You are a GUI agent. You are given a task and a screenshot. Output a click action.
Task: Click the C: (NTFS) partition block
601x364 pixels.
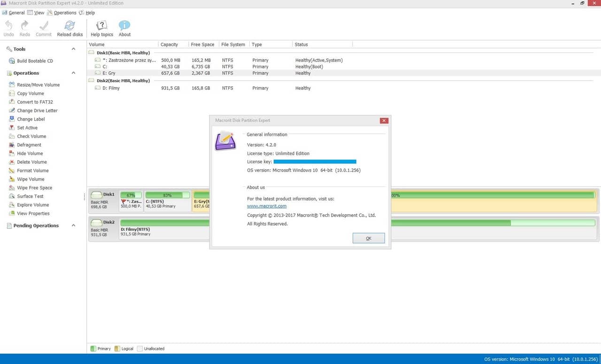tap(168, 201)
